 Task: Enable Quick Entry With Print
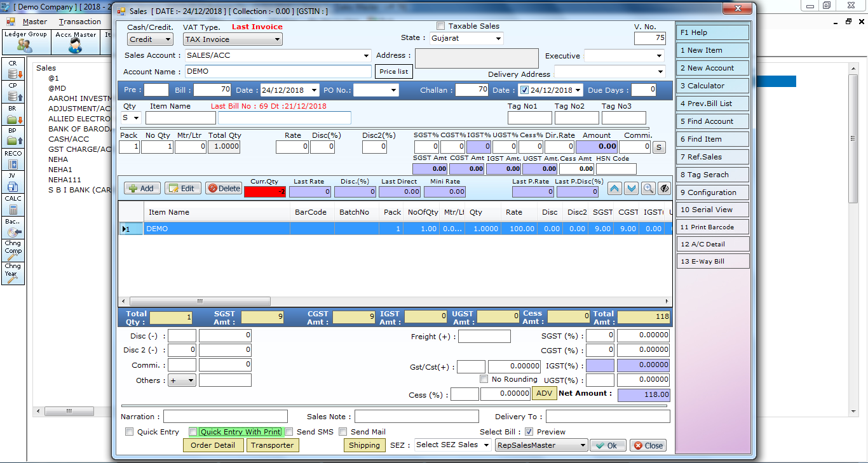(193, 432)
